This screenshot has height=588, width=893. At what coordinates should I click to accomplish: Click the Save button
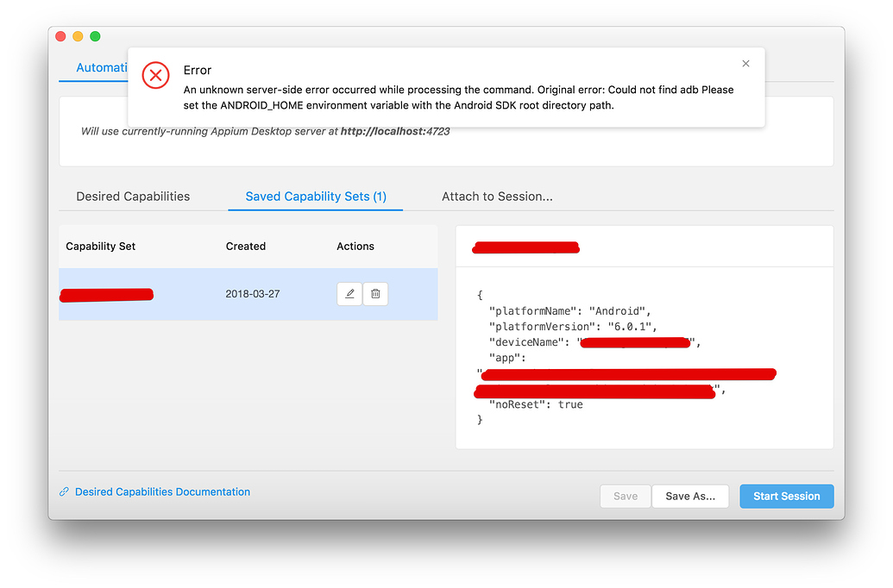pyautogui.click(x=625, y=496)
